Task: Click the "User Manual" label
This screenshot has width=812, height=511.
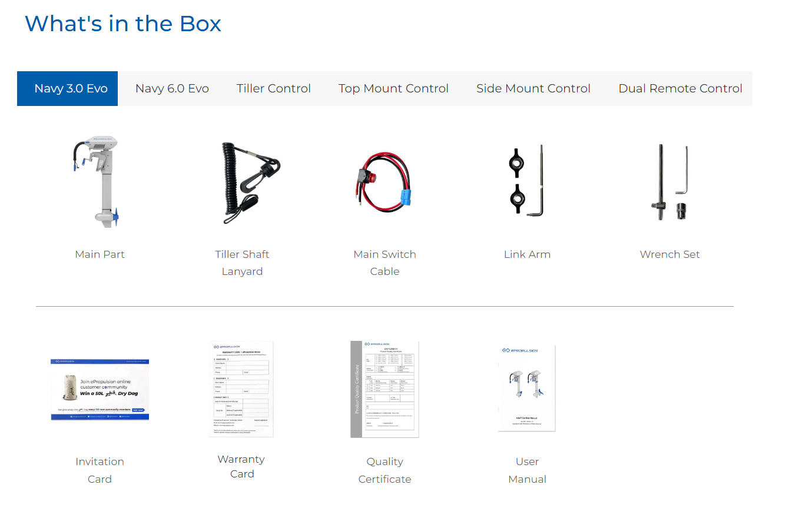Action: click(527, 470)
